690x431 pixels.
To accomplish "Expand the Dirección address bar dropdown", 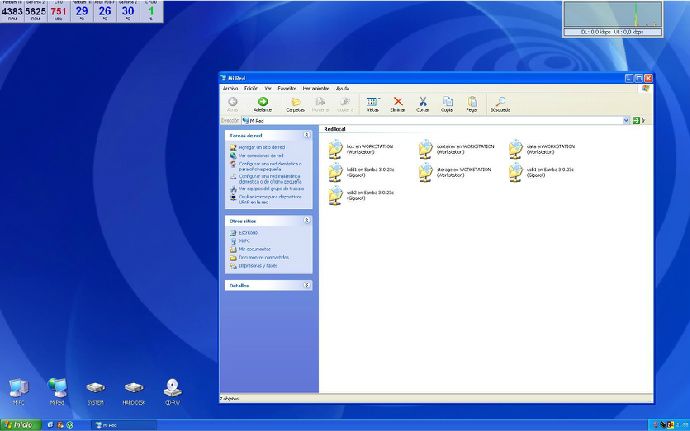I will [626, 121].
